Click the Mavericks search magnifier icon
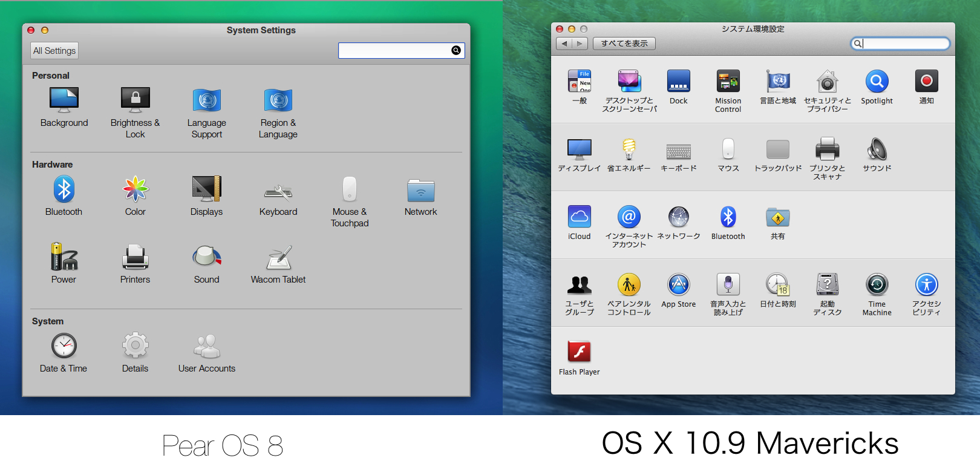Screen dimensions: 980x472 click(857, 44)
